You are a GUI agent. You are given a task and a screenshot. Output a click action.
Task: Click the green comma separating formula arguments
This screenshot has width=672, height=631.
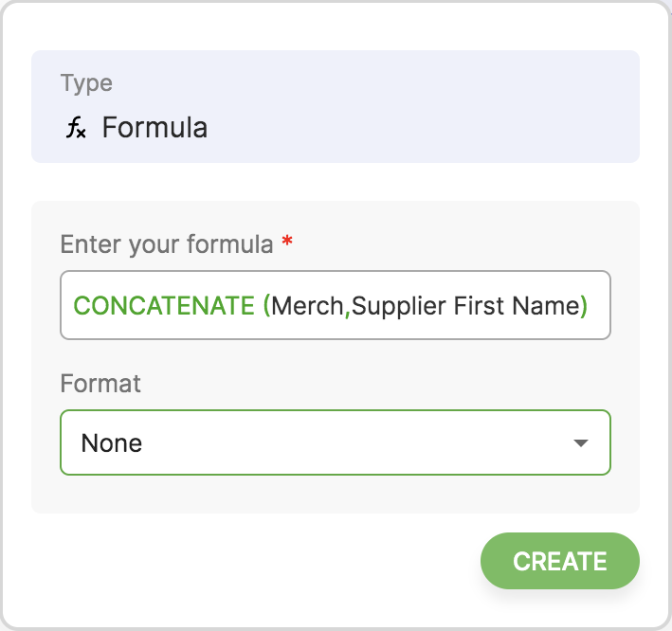[347, 307]
